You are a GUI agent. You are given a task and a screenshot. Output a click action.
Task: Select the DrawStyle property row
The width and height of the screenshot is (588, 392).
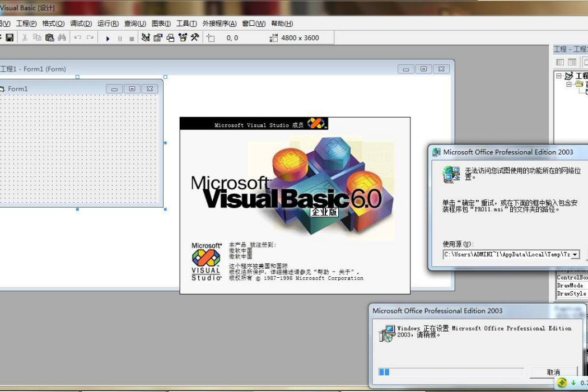coord(572,293)
